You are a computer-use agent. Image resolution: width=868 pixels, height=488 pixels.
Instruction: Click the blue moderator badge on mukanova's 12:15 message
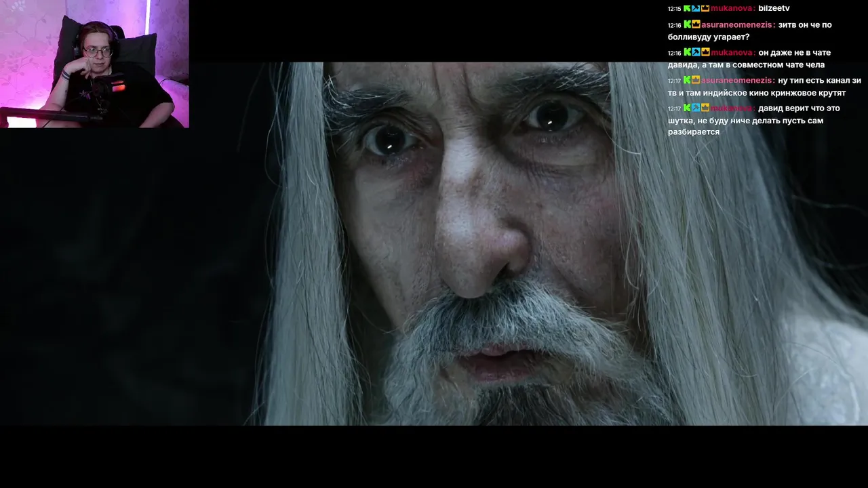click(x=696, y=8)
